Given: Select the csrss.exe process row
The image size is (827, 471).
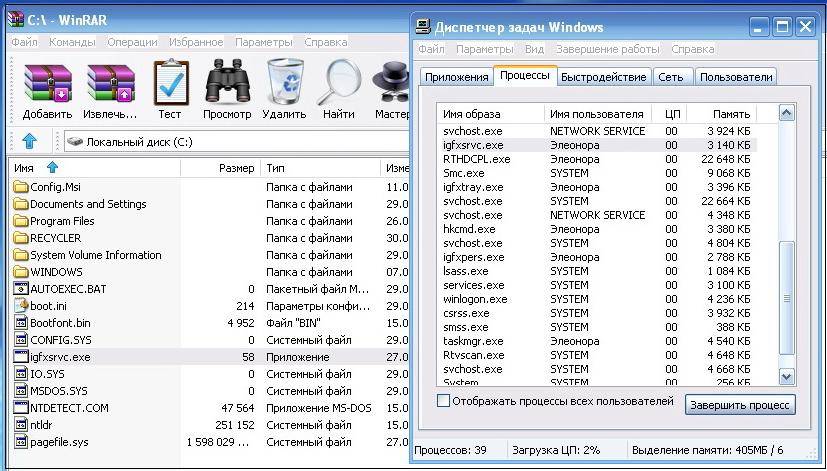Looking at the screenshot, I should 597,313.
